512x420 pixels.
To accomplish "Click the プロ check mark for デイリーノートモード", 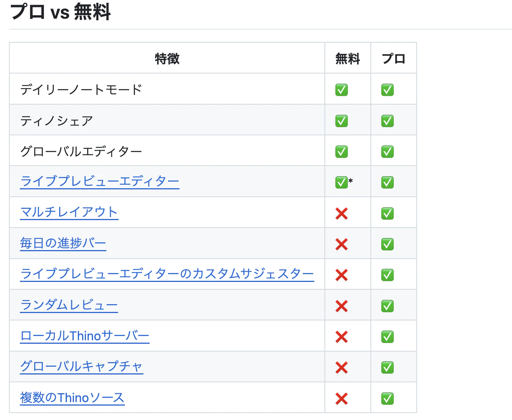I will 388,90.
